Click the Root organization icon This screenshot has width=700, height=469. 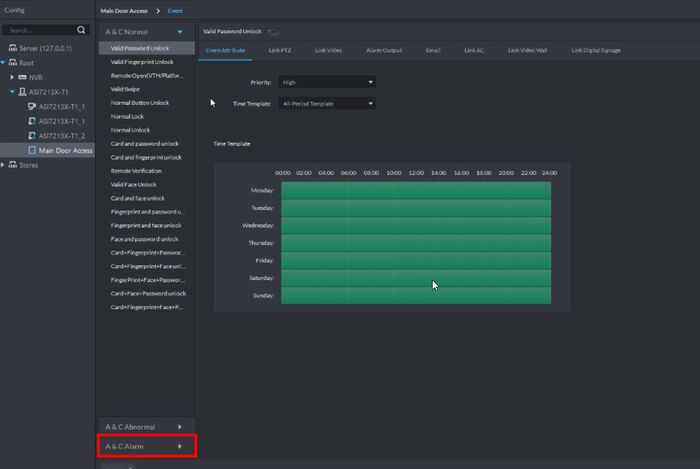click(12, 62)
